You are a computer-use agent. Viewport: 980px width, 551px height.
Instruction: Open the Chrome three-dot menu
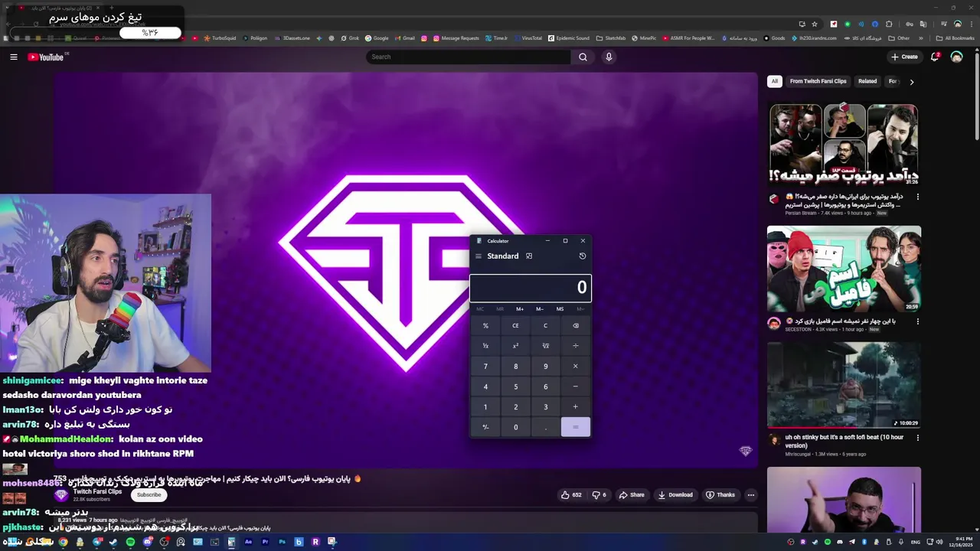(972, 24)
